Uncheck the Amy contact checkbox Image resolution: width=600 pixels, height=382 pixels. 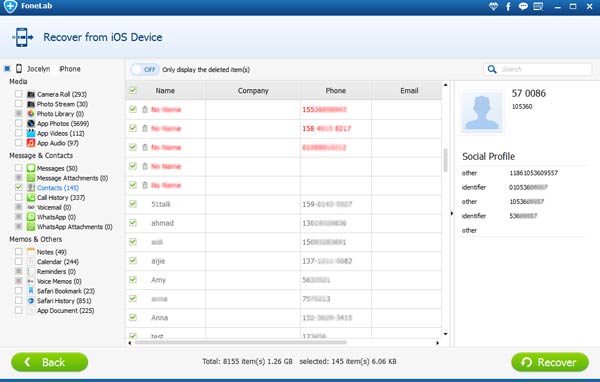pos(133,279)
